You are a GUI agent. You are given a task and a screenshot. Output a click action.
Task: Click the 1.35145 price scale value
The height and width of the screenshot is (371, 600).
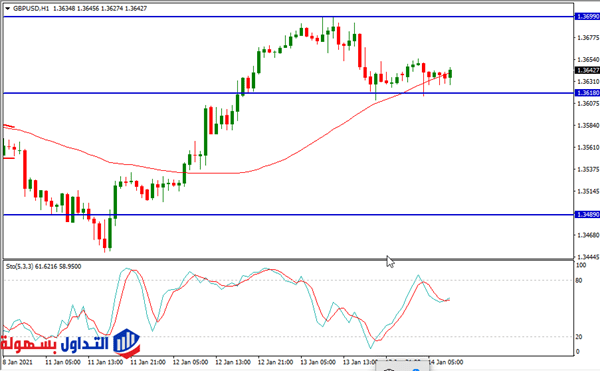coord(588,191)
